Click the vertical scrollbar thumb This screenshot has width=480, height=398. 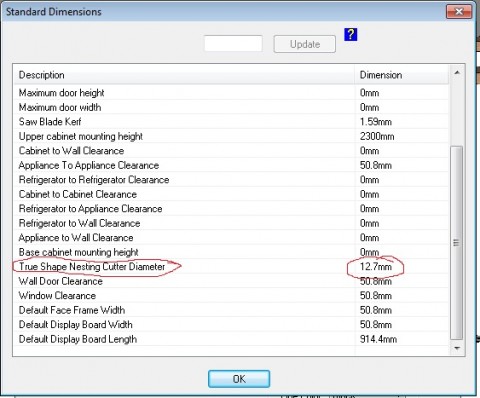(x=456, y=242)
